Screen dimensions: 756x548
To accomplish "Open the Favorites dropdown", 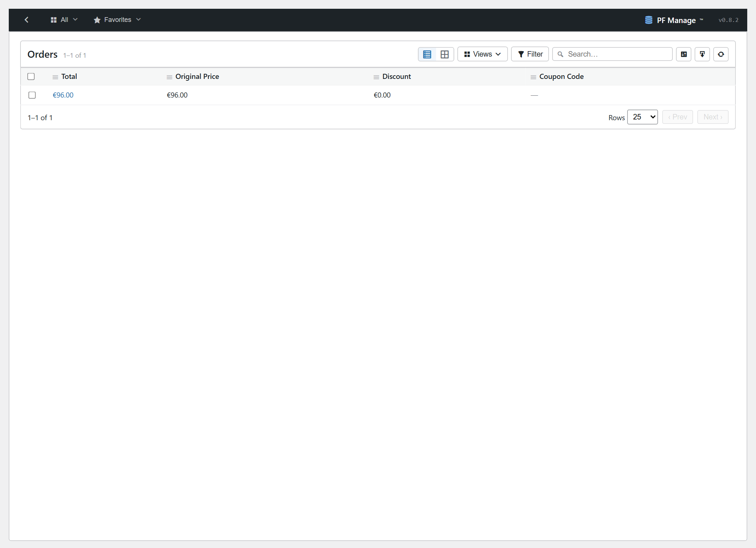I will 117,20.
